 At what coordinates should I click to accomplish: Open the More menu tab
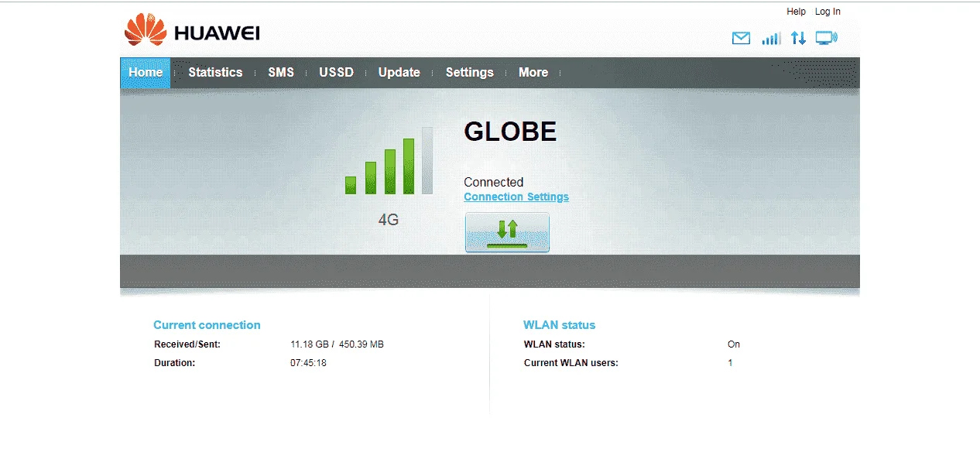pyautogui.click(x=533, y=72)
